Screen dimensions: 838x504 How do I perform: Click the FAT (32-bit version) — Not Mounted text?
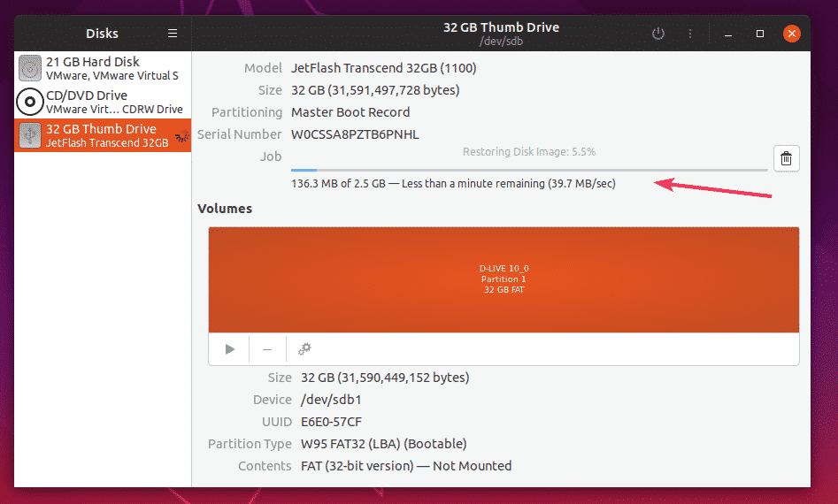(x=406, y=466)
